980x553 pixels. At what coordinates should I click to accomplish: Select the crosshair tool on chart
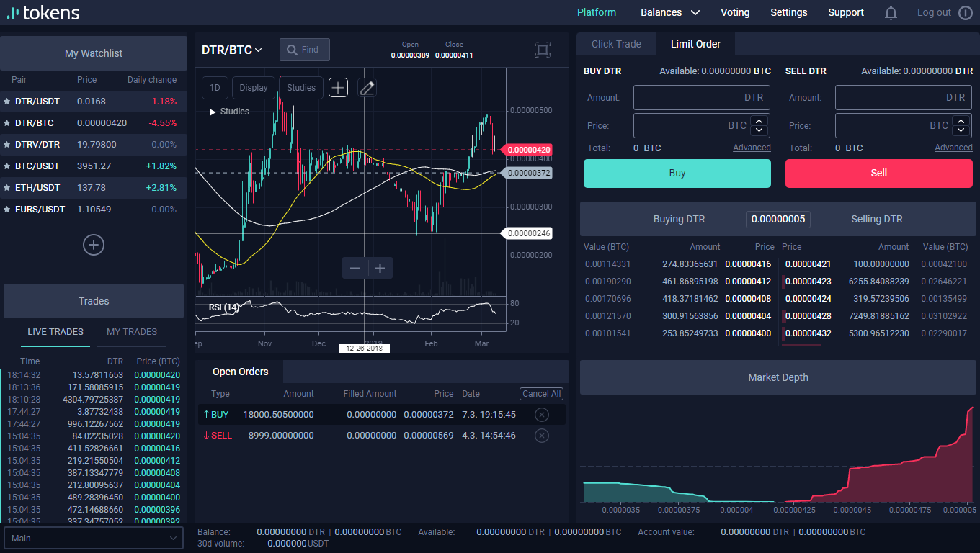coord(338,88)
